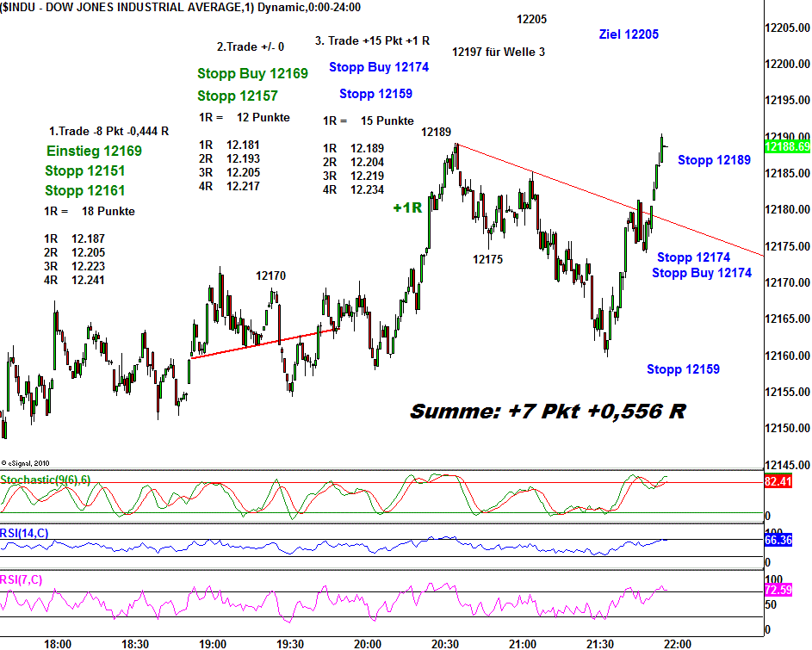The image size is (812, 650).
Task: Click the $INDU Dow Jones chart title
Action: (x=181, y=7)
